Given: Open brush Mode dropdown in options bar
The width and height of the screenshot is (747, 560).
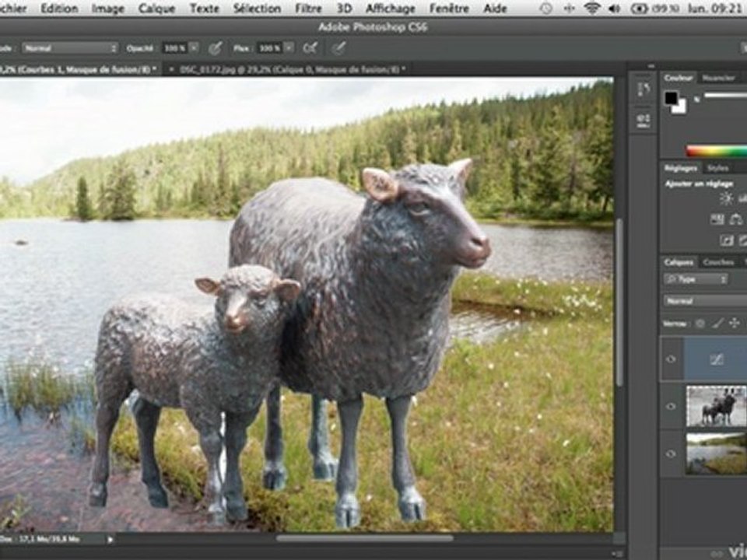Looking at the screenshot, I should 70,48.
